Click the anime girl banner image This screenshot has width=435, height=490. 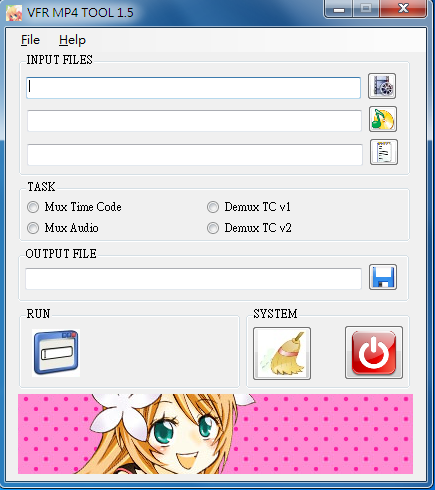[215, 434]
